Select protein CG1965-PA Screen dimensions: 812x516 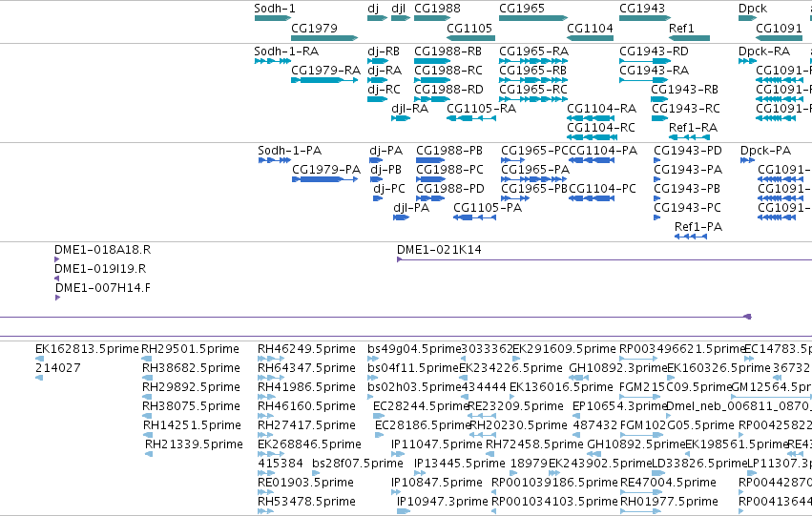[x=532, y=179]
